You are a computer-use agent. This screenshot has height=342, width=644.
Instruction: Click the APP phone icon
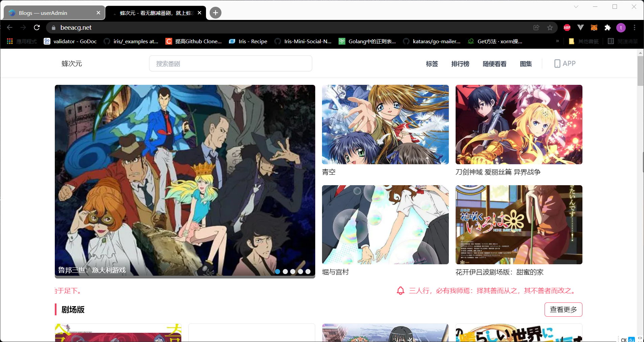tap(557, 64)
